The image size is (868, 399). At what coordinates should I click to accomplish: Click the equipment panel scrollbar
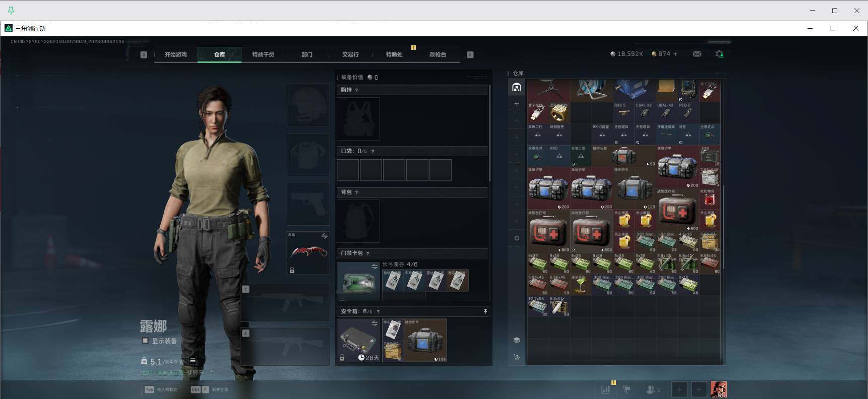coord(490,134)
